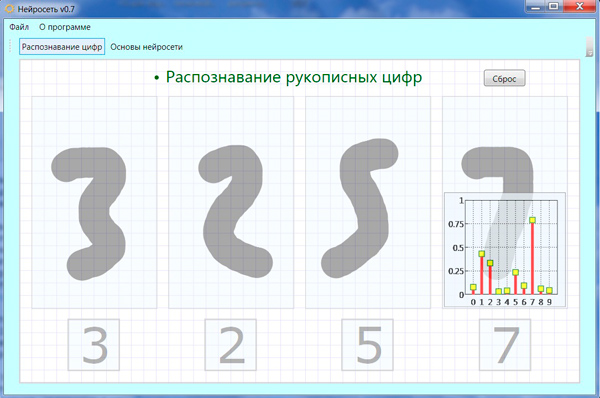The width and height of the screenshot is (600, 398).
Task: Click the probability bar chart overlay
Action: click(x=505, y=250)
